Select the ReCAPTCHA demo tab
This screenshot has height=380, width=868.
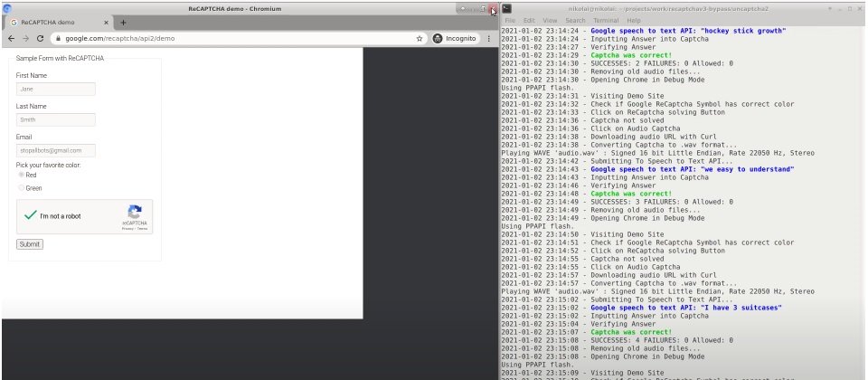click(58, 23)
